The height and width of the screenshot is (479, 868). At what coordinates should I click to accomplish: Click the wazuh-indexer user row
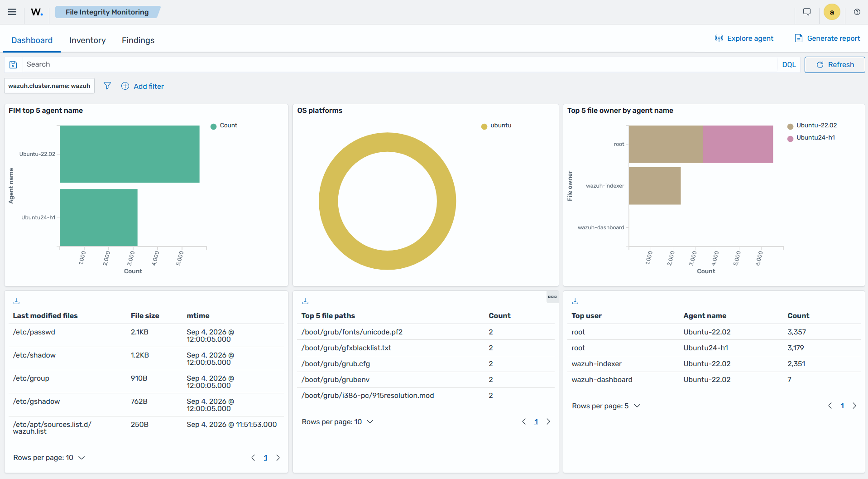point(714,364)
